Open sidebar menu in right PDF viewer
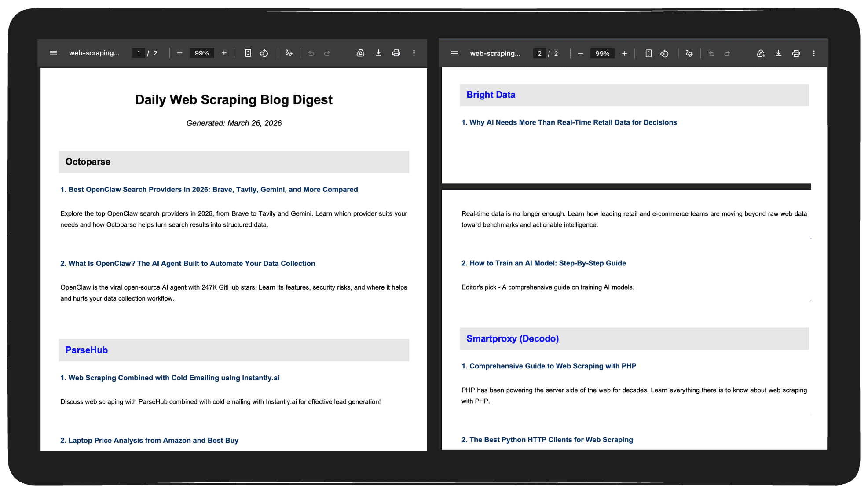This screenshot has height=493, width=868. pyautogui.click(x=454, y=53)
